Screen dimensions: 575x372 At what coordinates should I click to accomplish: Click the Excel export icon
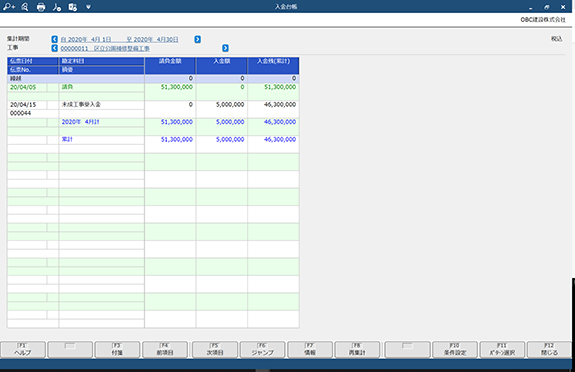point(73,7)
